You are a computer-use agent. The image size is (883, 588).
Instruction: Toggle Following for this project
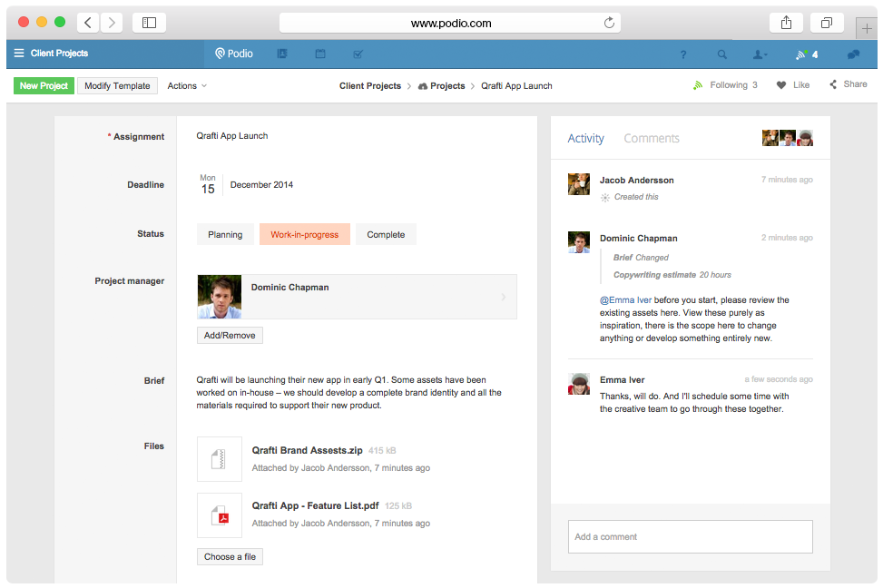[725, 85]
